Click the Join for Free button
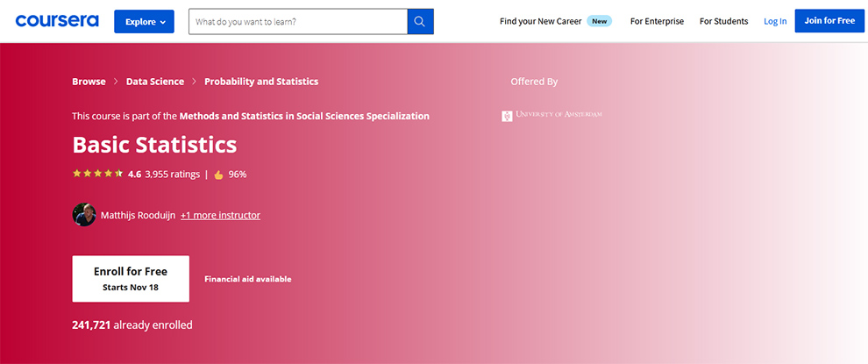868x364 pixels. [x=829, y=20]
